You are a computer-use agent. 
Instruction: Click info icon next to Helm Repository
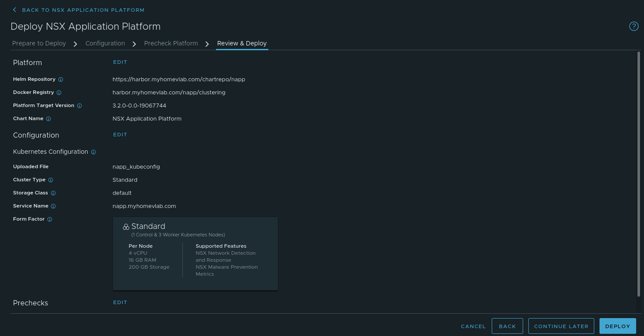click(61, 80)
